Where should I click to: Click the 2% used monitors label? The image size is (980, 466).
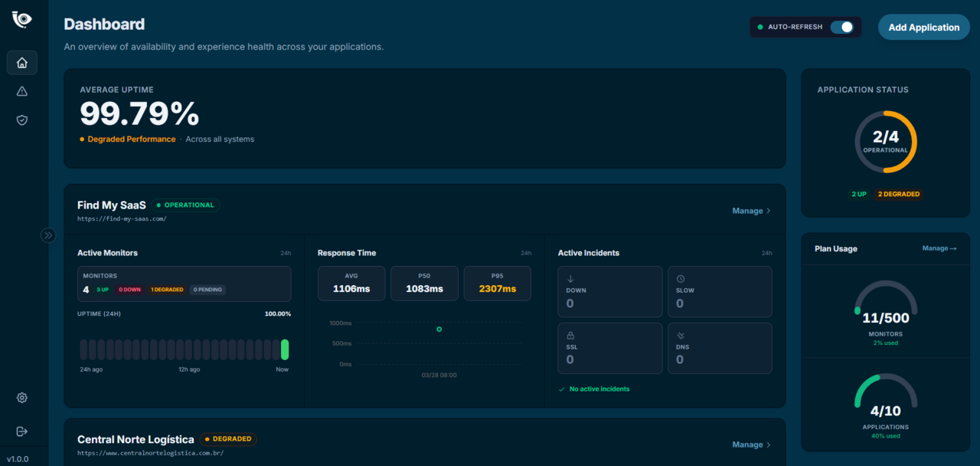pos(886,343)
